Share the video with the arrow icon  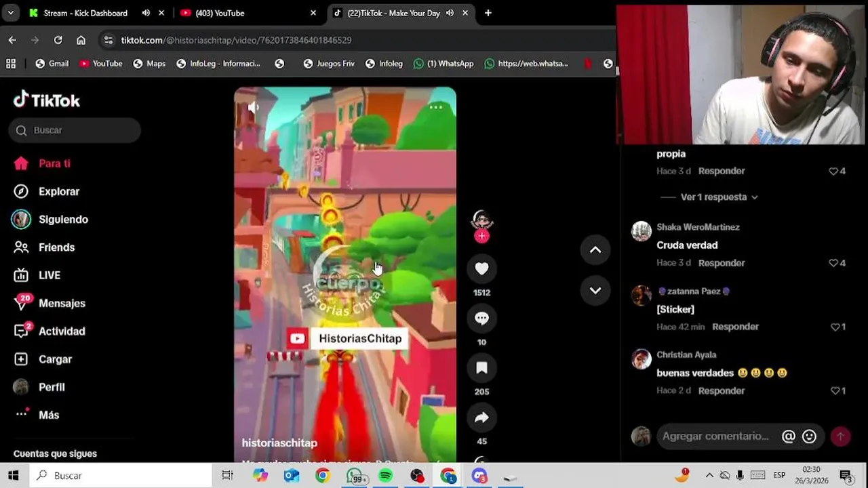pyautogui.click(x=481, y=418)
